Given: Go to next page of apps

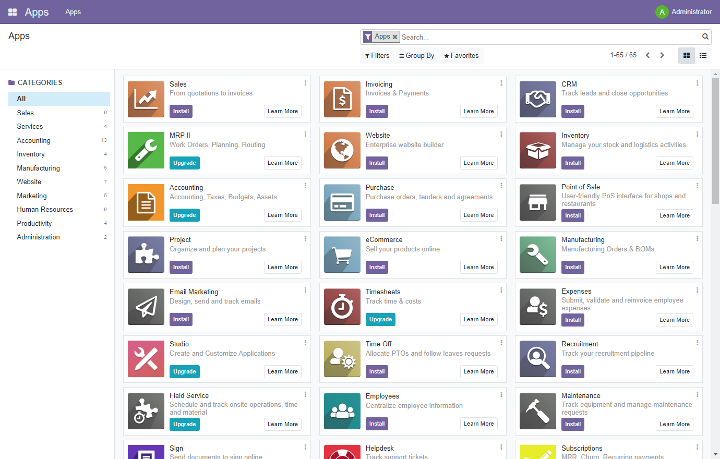Looking at the screenshot, I should coord(662,56).
